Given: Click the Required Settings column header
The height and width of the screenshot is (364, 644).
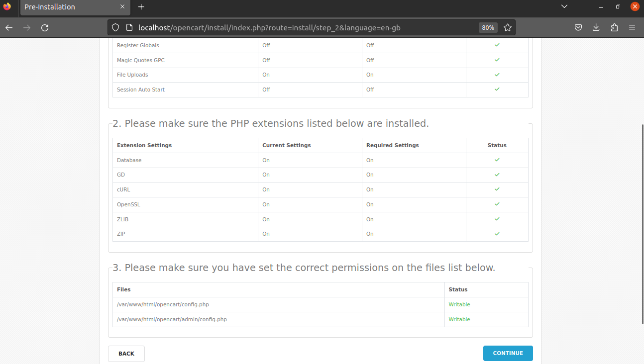Looking at the screenshot, I should (x=393, y=145).
